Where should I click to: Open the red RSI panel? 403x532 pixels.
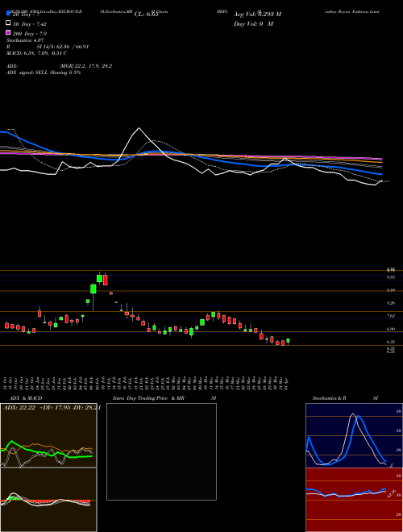[x=354, y=500]
